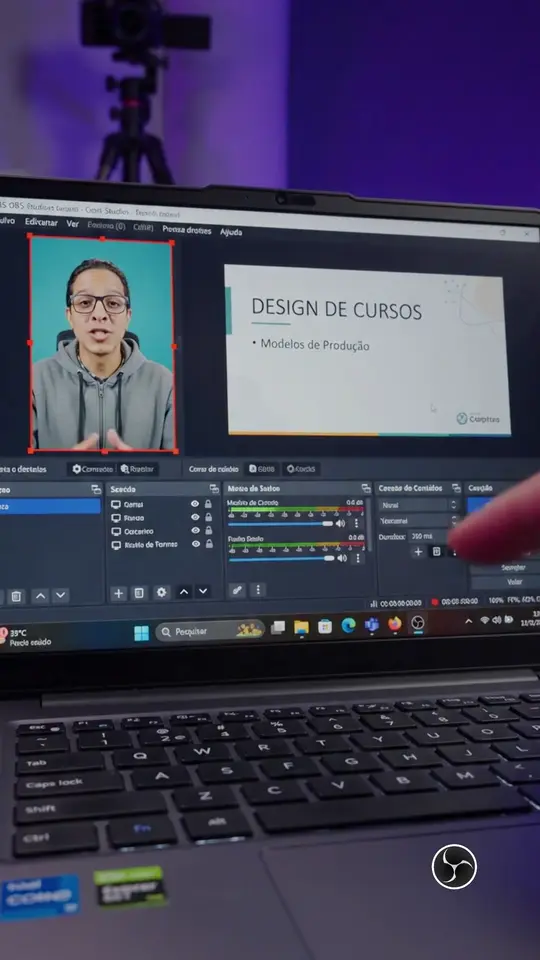This screenshot has height=960, width=540.
Task: Click the first button after the scene color label
Action: pos(261,469)
